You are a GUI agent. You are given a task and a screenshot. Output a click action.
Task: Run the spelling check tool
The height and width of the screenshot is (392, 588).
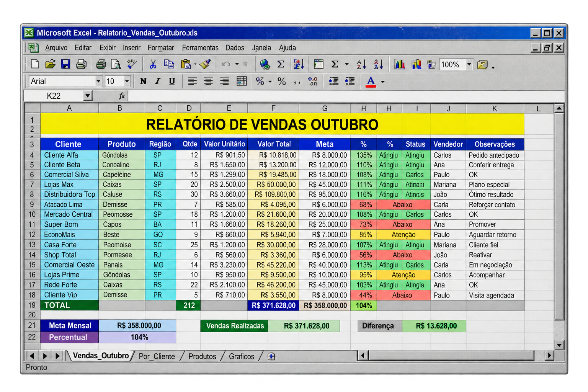132,64
